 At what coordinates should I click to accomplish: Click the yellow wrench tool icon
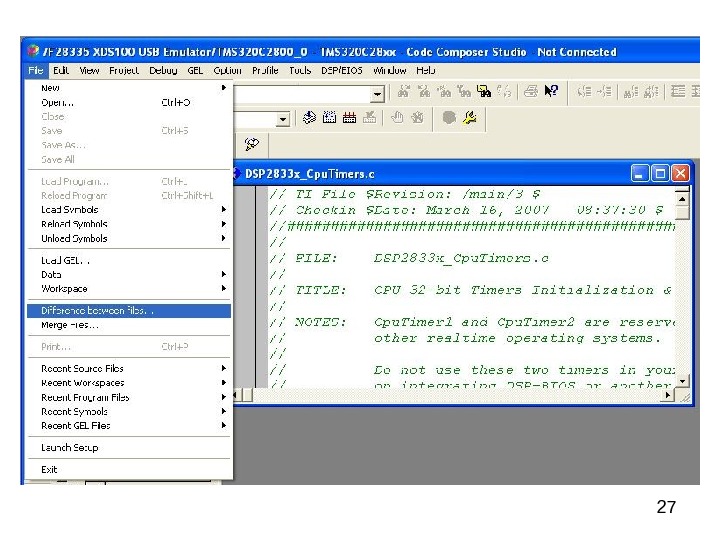470,118
